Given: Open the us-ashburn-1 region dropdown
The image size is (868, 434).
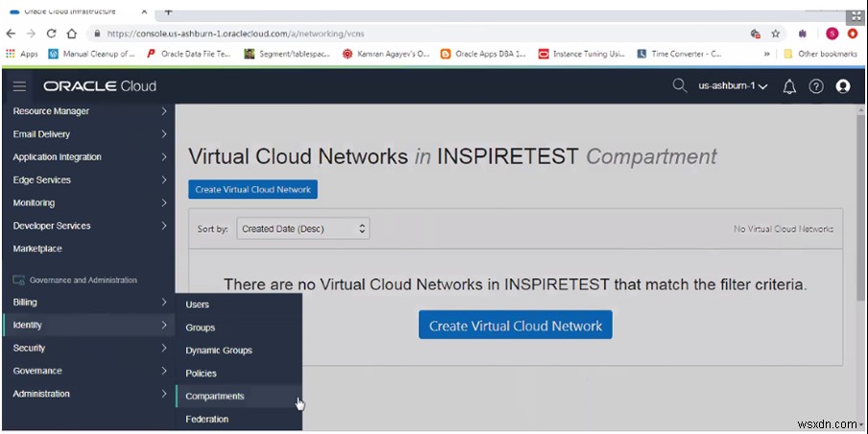Looking at the screenshot, I should [733, 86].
